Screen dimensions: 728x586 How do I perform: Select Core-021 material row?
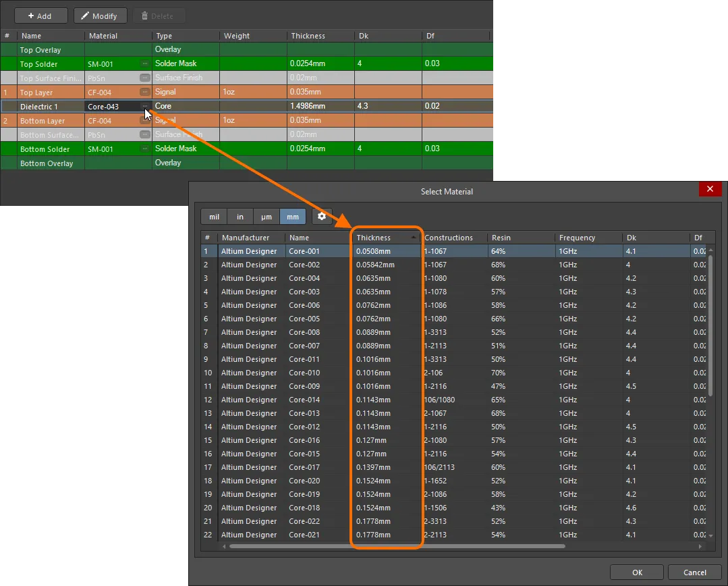coord(453,535)
